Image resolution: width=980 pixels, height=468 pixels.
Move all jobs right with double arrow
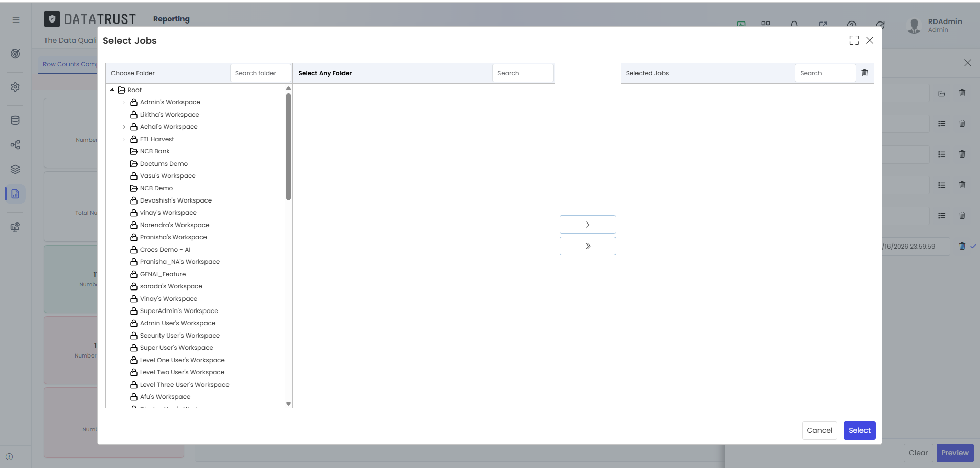pos(587,246)
